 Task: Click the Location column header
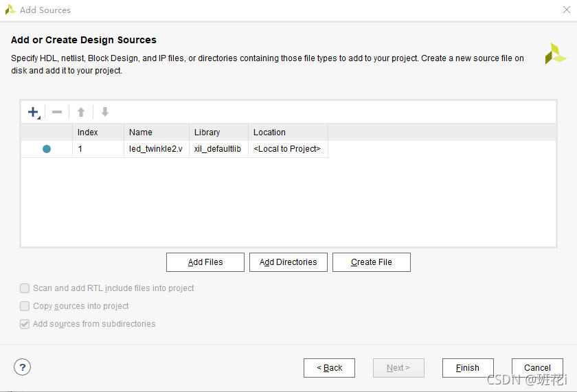[288, 132]
